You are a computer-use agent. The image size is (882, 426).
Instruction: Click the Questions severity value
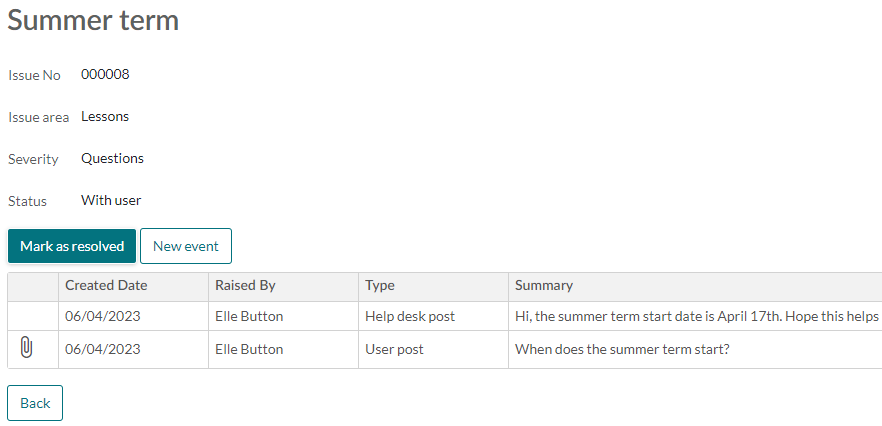[x=112, y=159]
